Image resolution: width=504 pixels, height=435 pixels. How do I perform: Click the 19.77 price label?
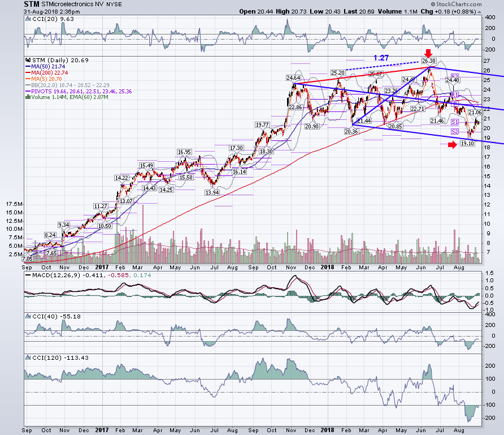tap(262, 125)
